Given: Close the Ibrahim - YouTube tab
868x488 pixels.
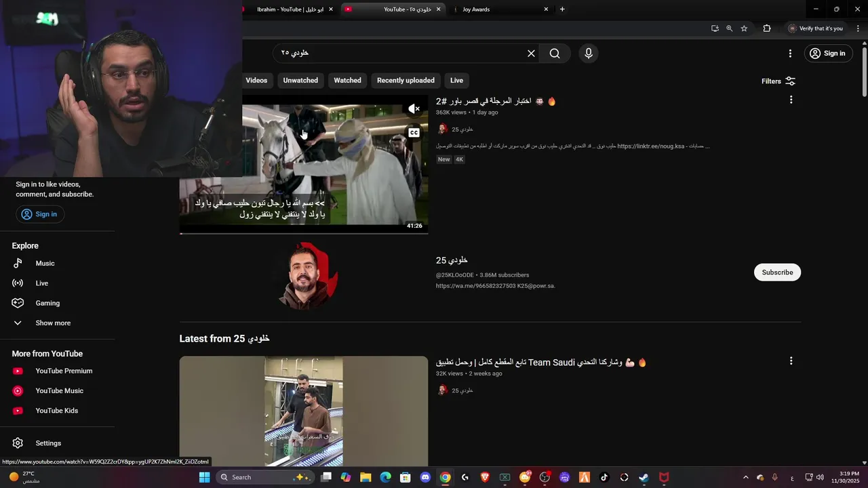Looking at the screenshot, I should coord(331,9).
